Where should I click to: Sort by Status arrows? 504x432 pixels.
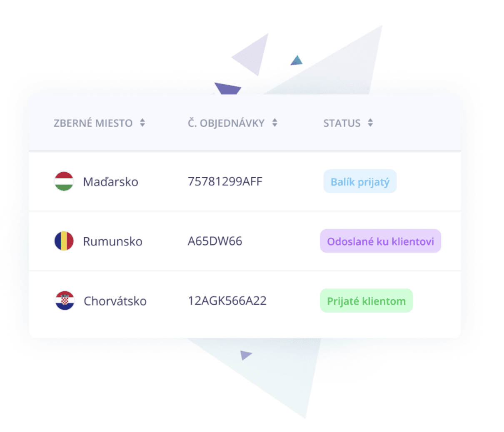coord(370,123)
